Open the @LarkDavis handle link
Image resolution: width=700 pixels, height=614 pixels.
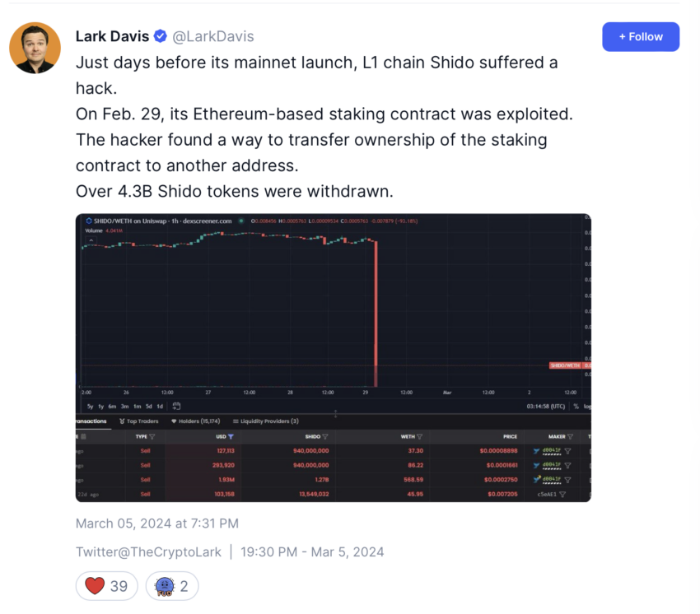[x=213, y=36]
